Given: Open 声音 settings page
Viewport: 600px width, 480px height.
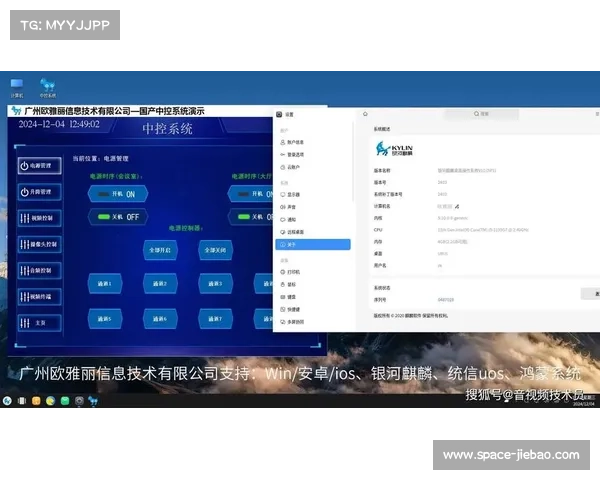Looking at the screenshot, I should [x=313, y=207].
